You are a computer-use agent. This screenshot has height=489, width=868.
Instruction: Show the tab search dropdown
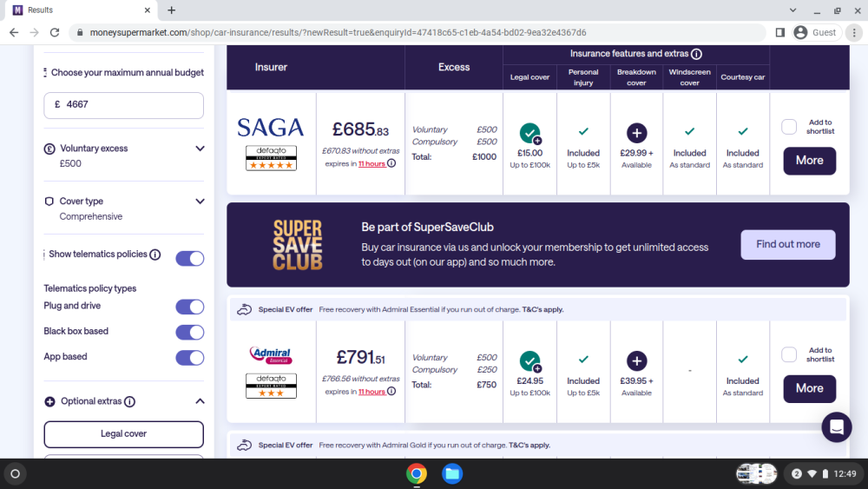[792, 10]
